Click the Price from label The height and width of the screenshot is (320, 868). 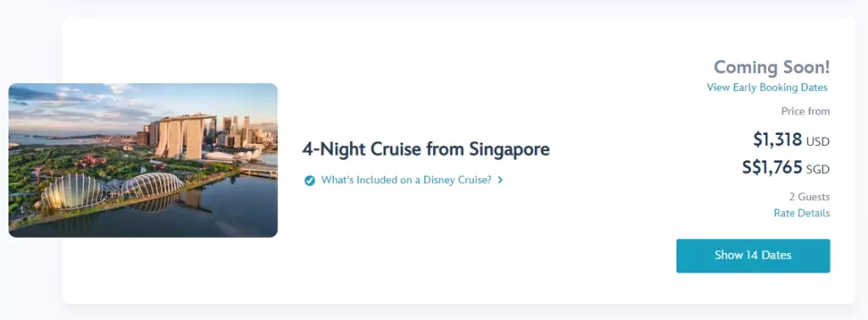805,111
